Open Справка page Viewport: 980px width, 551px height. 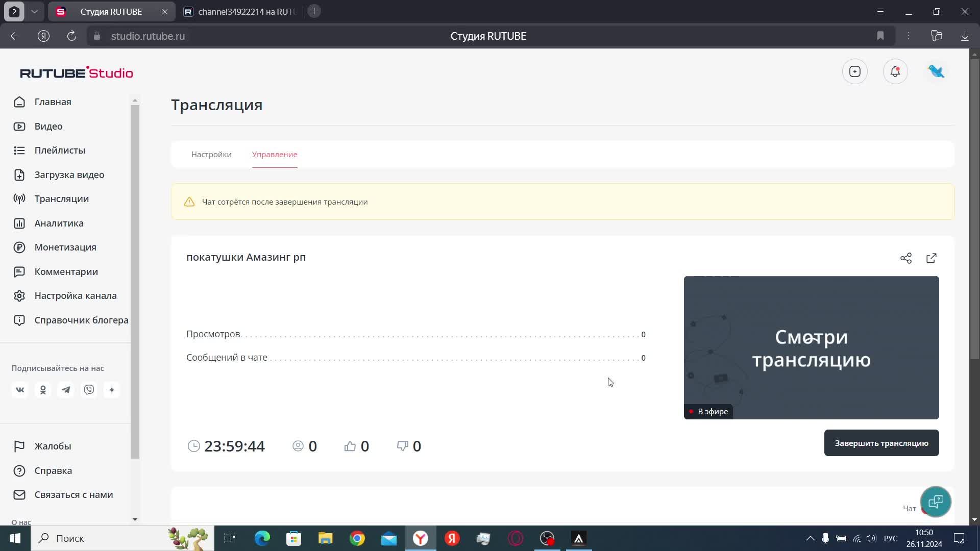click(43, 471)
